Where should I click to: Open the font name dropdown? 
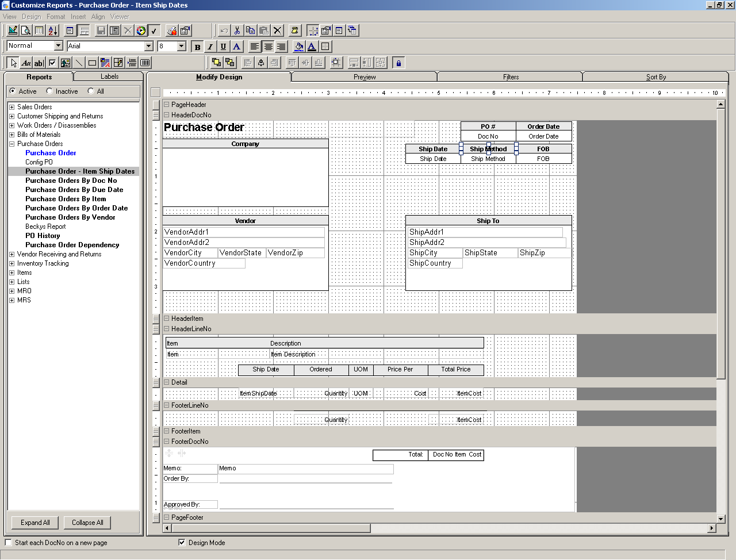[x=148, y=46]
